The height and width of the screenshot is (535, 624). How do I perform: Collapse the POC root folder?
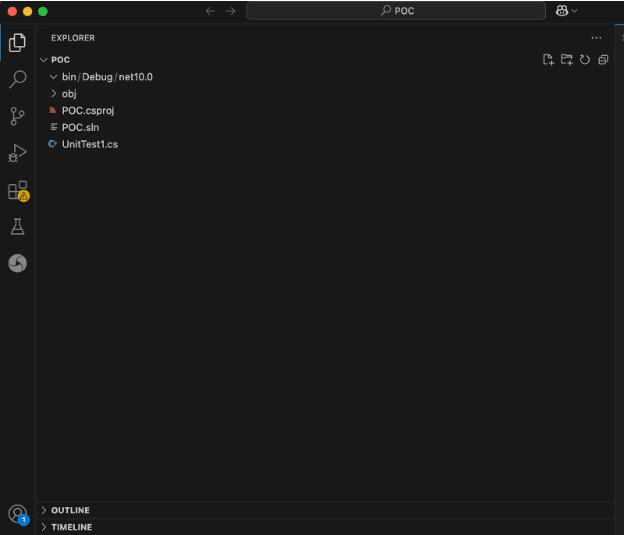(x=44, y=60)
